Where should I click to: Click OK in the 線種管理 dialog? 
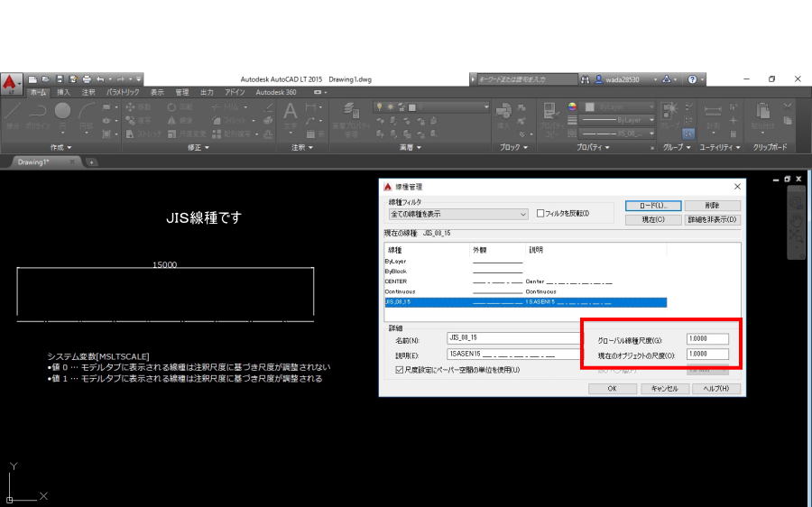612,389
